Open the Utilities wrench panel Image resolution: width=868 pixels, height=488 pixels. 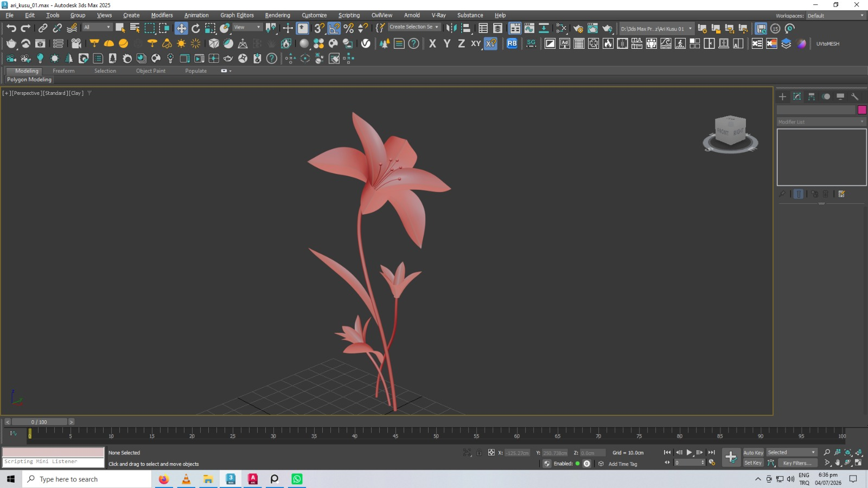[x=855, y=97]
